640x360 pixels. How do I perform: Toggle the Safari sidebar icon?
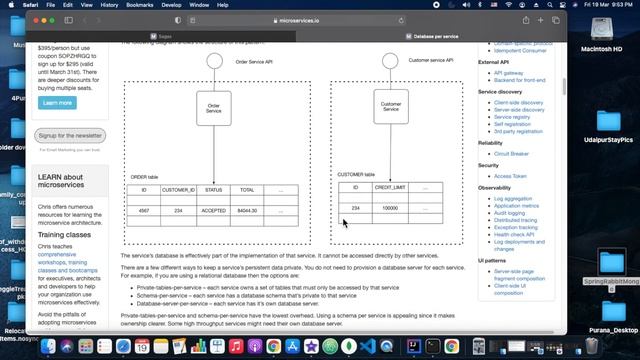pyautogui.click(x=69, y=20)
